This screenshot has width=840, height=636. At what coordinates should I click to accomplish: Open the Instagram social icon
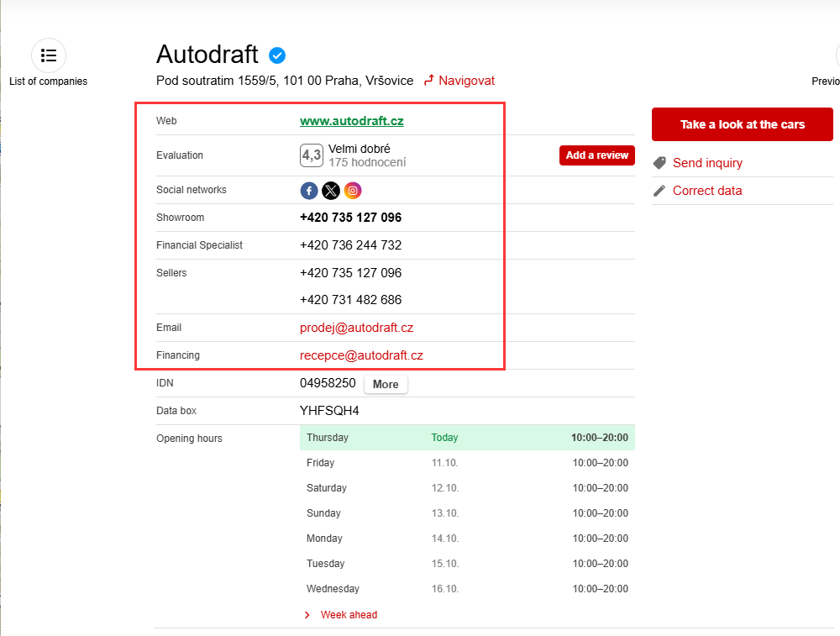tap(353, 191)
